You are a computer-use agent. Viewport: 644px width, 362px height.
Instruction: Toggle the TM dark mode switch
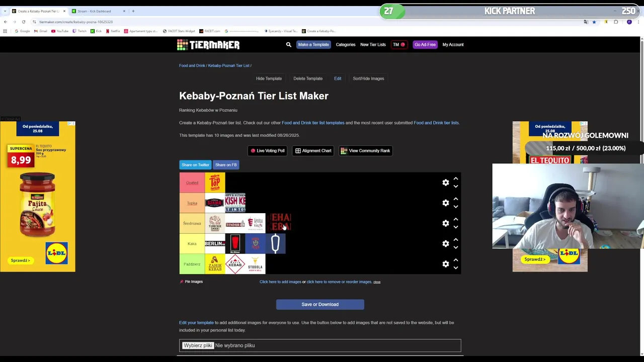click(x=399, y=45)
